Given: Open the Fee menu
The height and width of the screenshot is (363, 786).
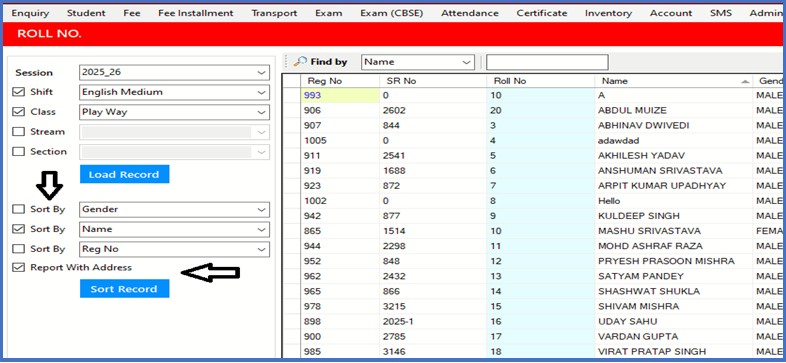Looking at the screenshot, I should tap(132, 13).
